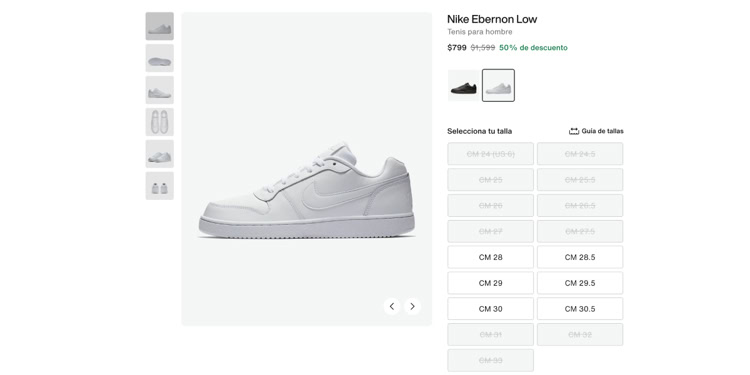Pick size CM 30
750x375 pixels.
click(x=490, y=309)
